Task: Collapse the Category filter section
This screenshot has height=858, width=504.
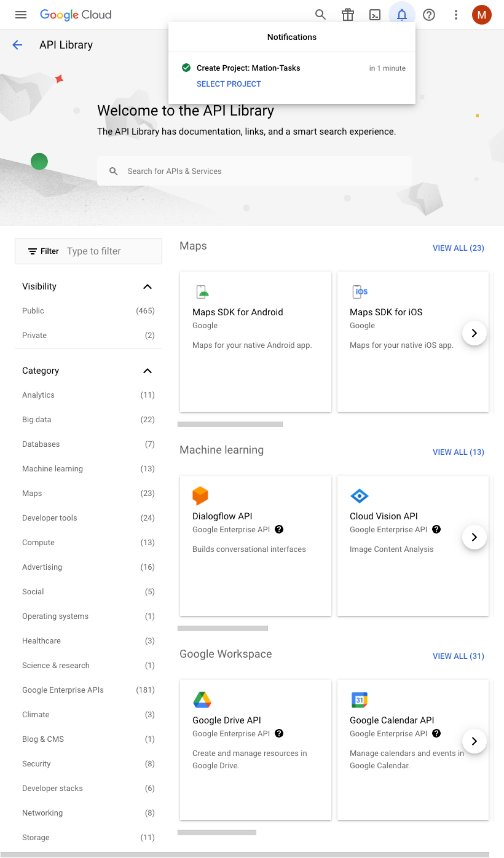Action: (148, 371)
